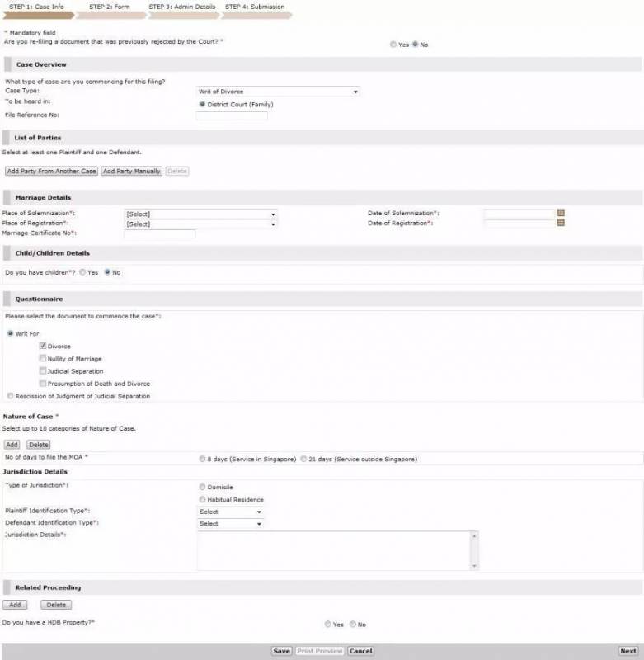Click the Marriage Certificate No field

[159, 233]
